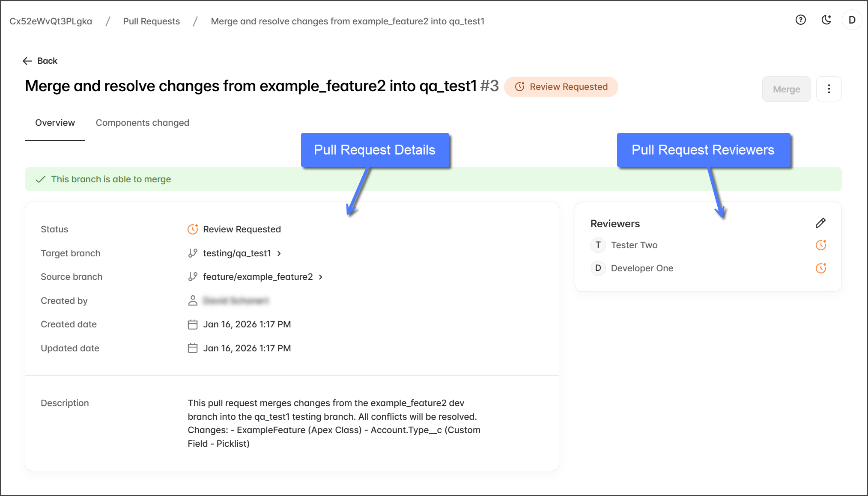Open the three-dot more options menu
Viewport: 868px width, 496px height.
click(x=829, y=89)
